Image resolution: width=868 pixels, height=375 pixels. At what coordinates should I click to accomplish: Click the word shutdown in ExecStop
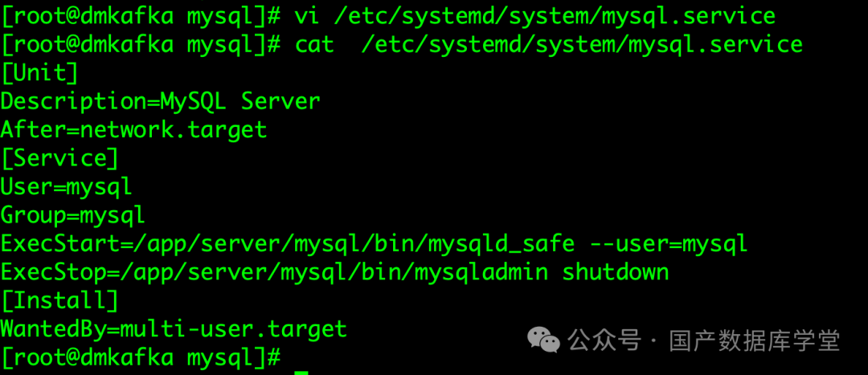[616, 271]
